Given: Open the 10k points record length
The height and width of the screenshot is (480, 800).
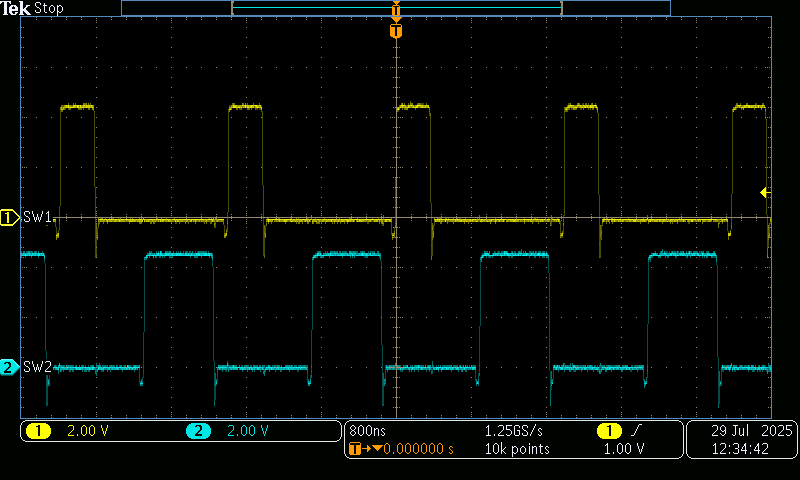Looking at the screenshot, I should click(x=517, y=450).
